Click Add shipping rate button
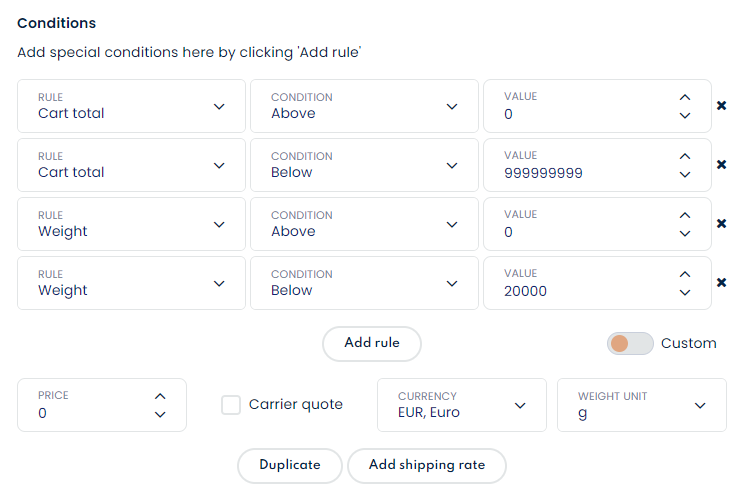The width and height of the screenshot is (745, 495). 427,465
